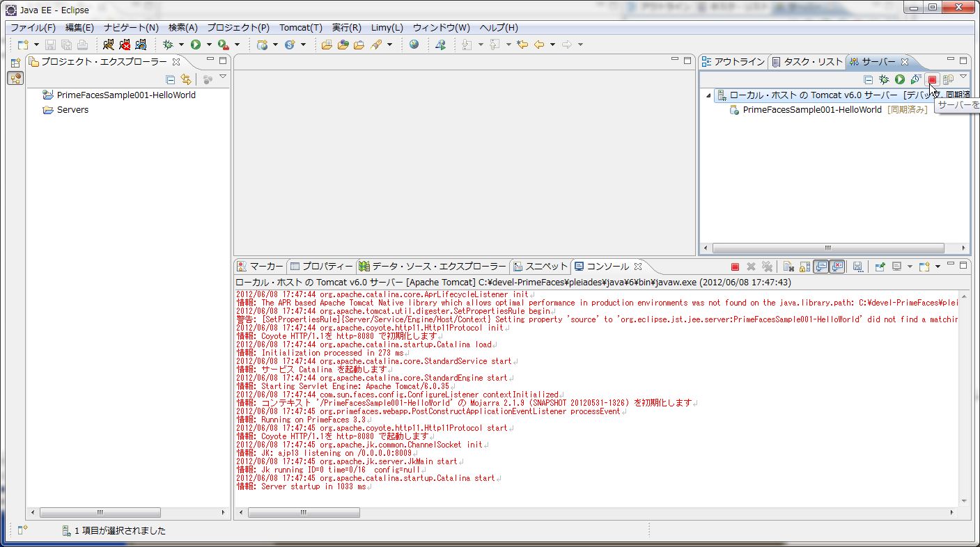Screen dimensions: 980x547
Task: Stop the server with red square in Servers view
Action: click(932, 80)
